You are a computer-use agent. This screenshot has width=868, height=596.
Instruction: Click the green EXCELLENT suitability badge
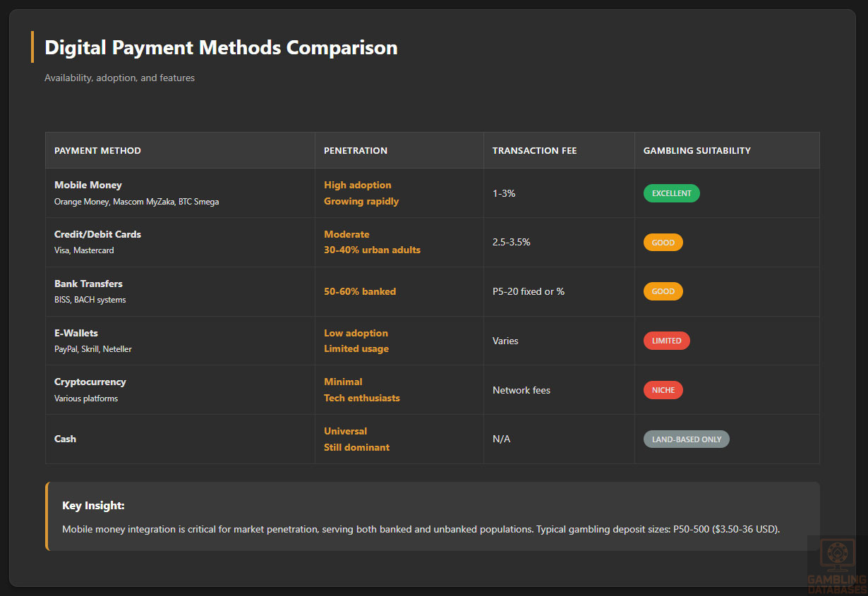tap(671, 193)
